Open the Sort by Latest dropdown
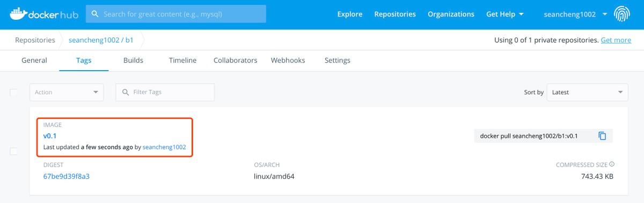Image resolution: width=644 pixels, height=203 pixels. [x=587, y=92]
